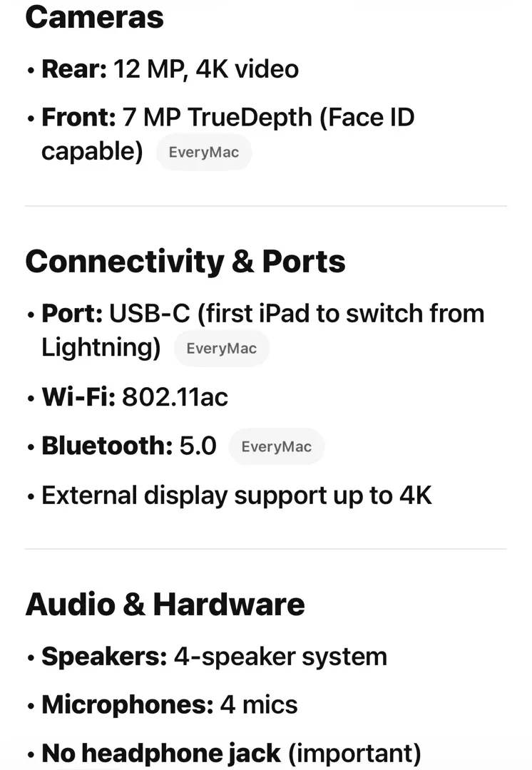Viewport: 532px width, 770px height.
Task: Select the '4-speaker system' text
Action: coord(280,657)
